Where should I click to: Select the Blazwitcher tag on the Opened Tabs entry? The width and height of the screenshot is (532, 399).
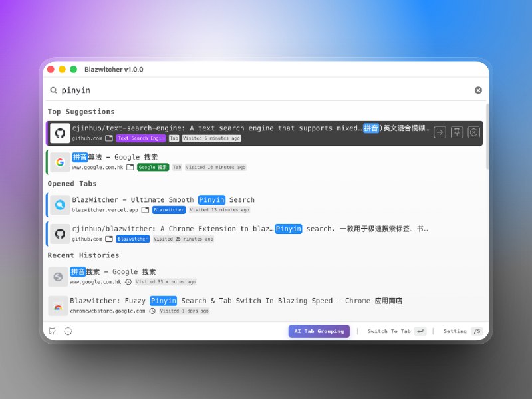click(168, 210)
